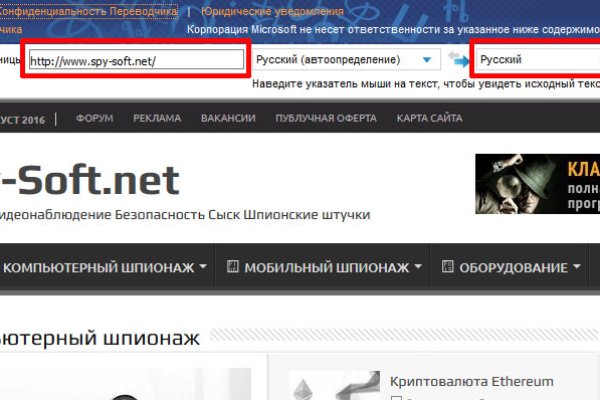Click the -Soft.net site logo
The width and height of the screenshot is (600, 400).
coord(90,181)
